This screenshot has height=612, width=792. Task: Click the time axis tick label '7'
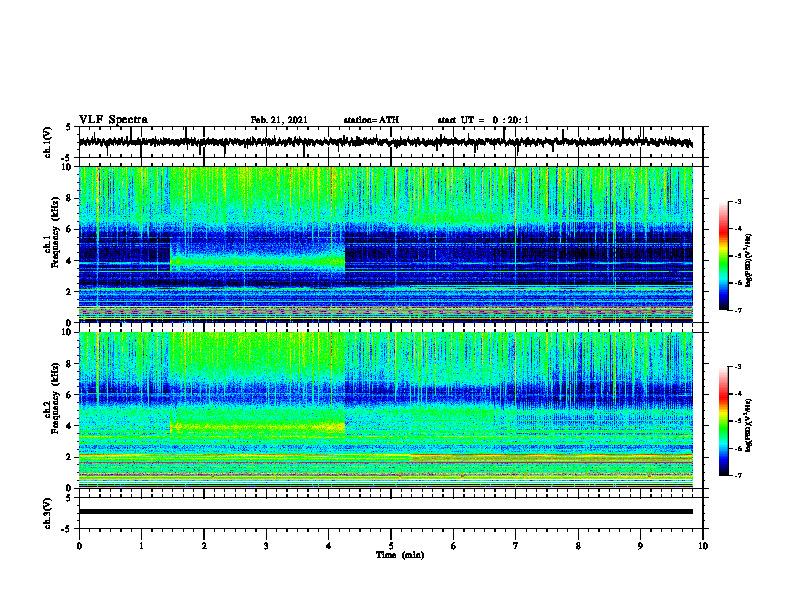point(516,546)
